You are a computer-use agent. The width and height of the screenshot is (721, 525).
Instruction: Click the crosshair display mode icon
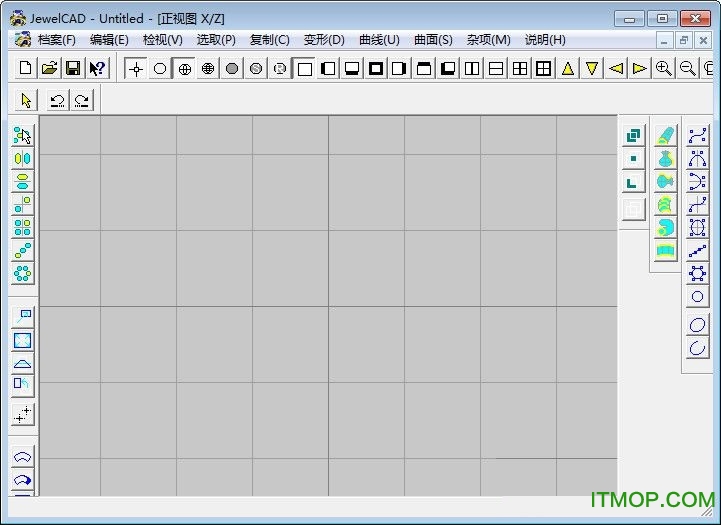coord(136,68)
